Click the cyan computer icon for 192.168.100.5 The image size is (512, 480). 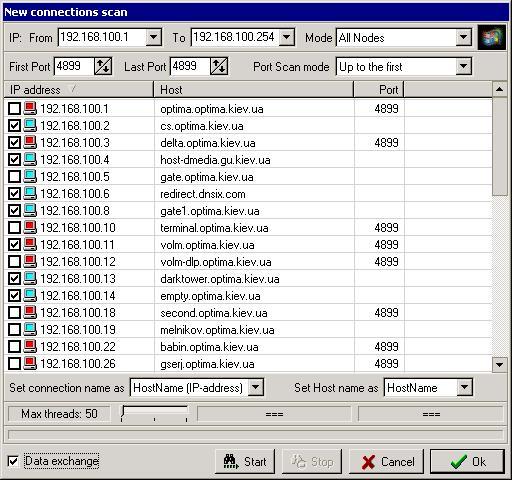(x=30, y=176)
